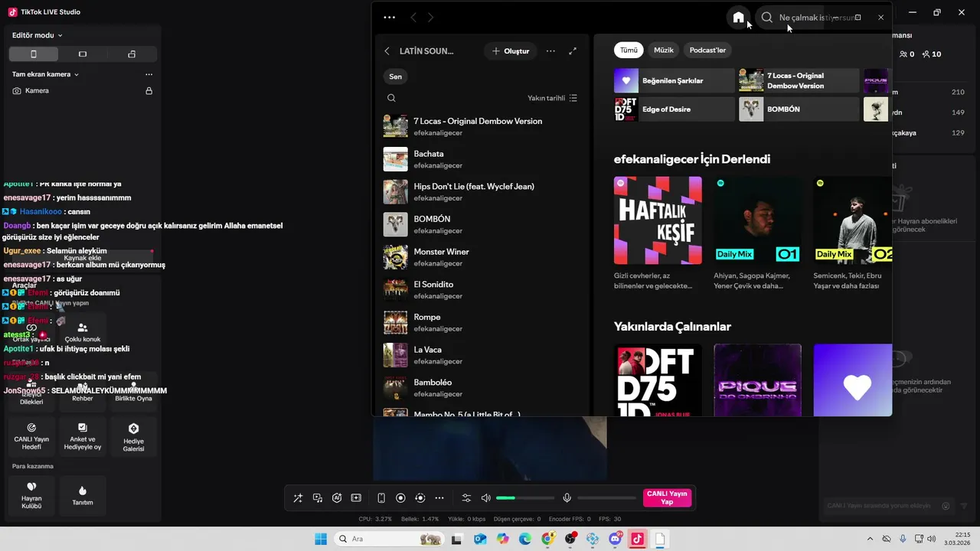Go forward with Spotify navigation arrow

tap(431, 18)
